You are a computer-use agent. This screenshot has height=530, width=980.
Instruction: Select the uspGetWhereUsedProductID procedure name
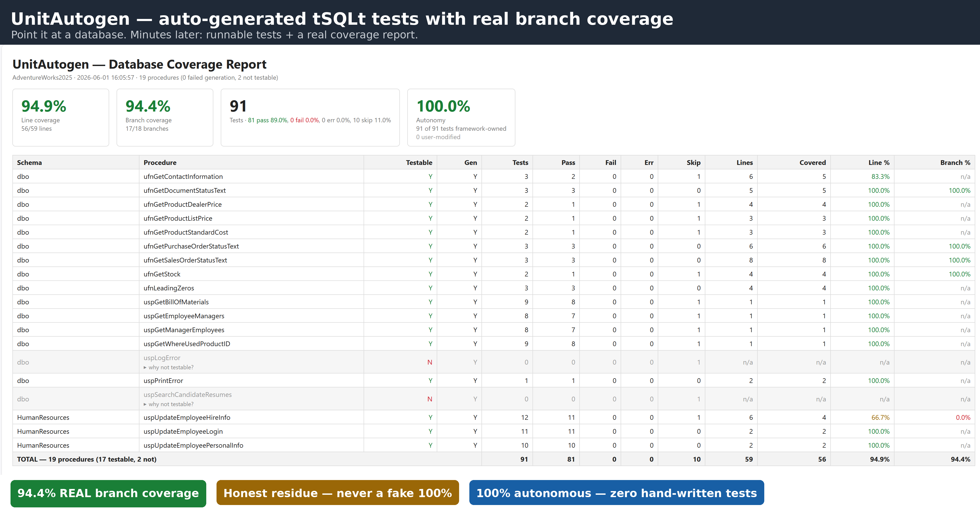click(x=187, y=344)
